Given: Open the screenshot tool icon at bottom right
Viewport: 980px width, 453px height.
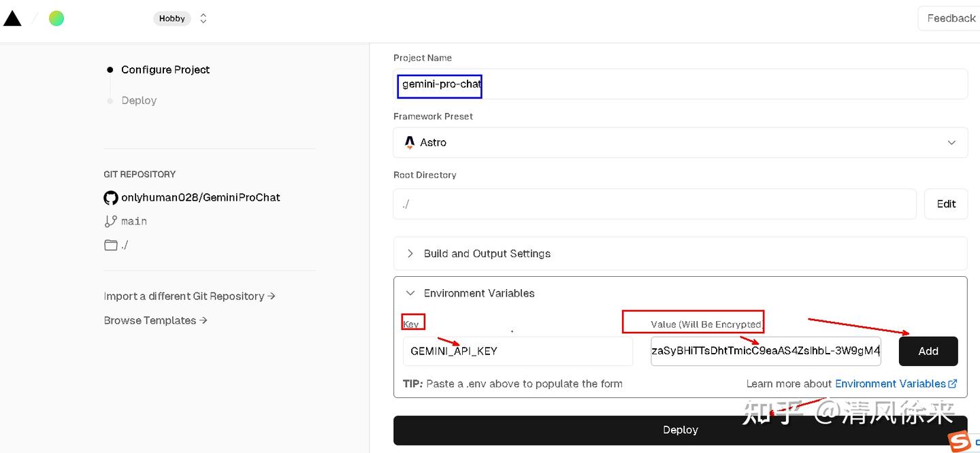Looking at the screenshot, I should (960, 441).
